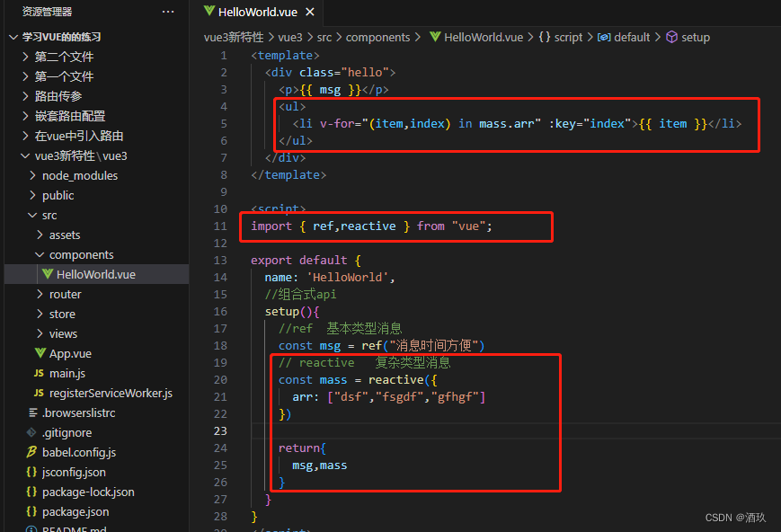Collapse the components folder
The width and height of the screenshot is (781, 532).
click(40, 254)
